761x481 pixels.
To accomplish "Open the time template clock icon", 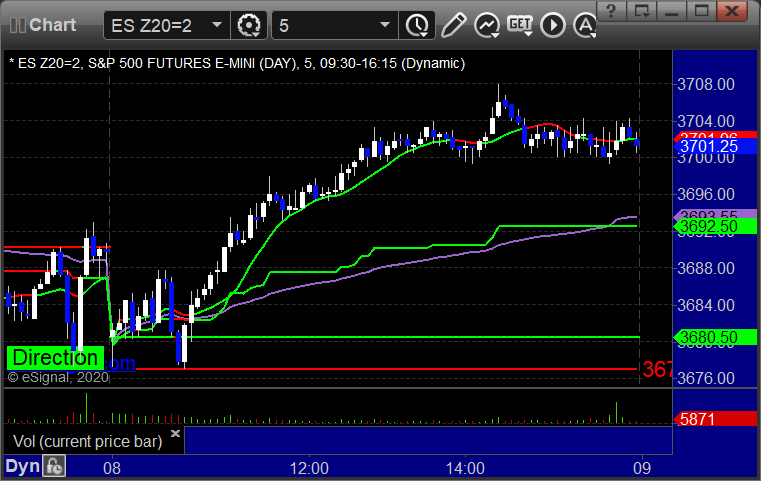I will click(x=416, y=25).
